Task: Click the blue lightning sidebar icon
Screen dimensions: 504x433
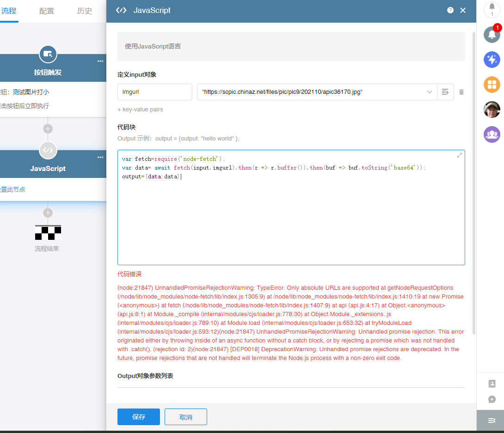Action: 492,60
